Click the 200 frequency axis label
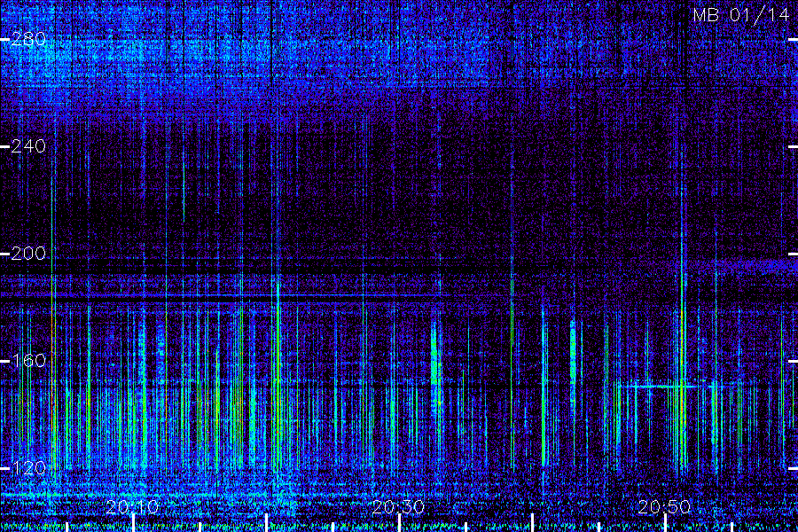The height and width of the screenshot is (532, 798). [x=28, y=254]
